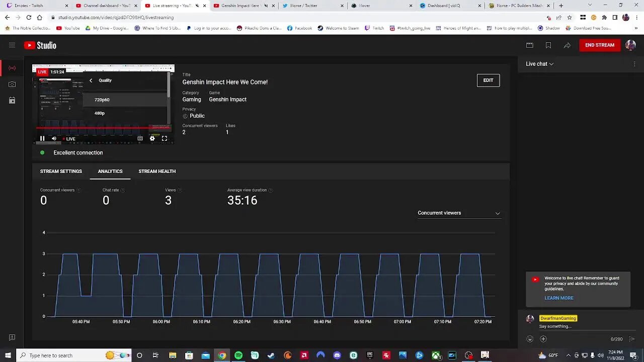Open Windows Start menu
Image resolution: width=644 pixels, height=362 pixels.
click(x=8, y=355)
